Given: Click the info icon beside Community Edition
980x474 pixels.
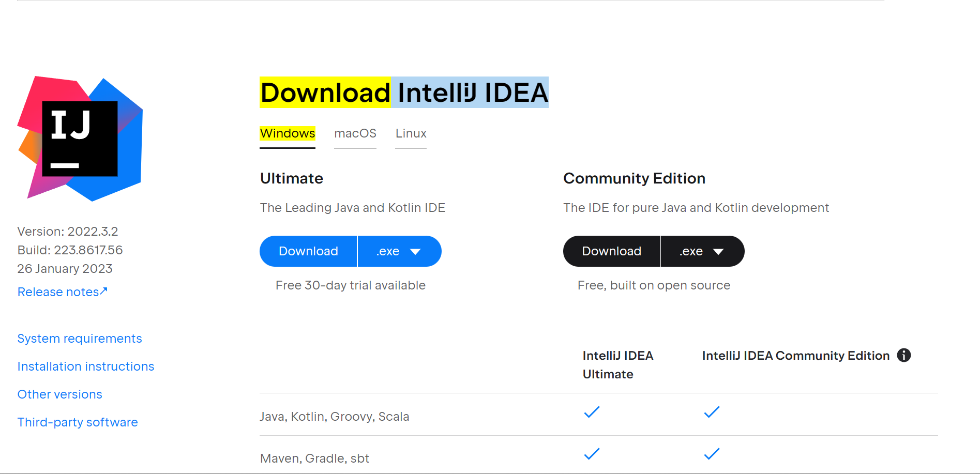Looking at the screenshot, I should [x=903, y=356].
